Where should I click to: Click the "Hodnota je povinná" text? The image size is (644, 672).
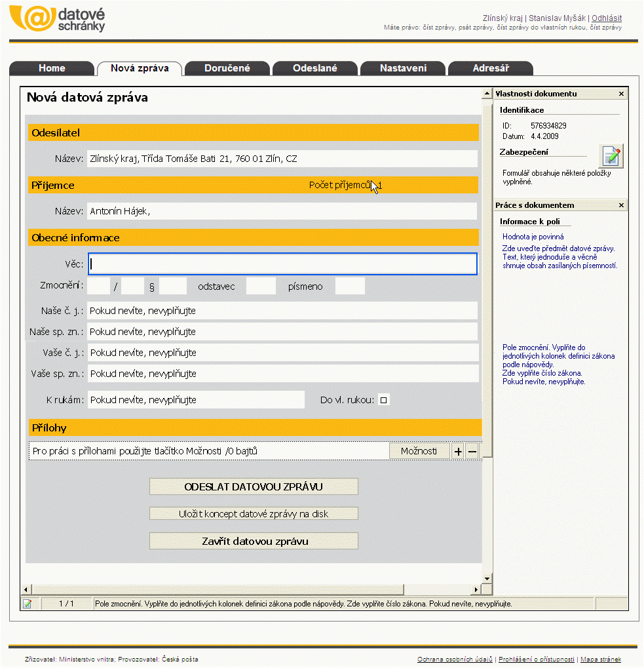point(533,237)
